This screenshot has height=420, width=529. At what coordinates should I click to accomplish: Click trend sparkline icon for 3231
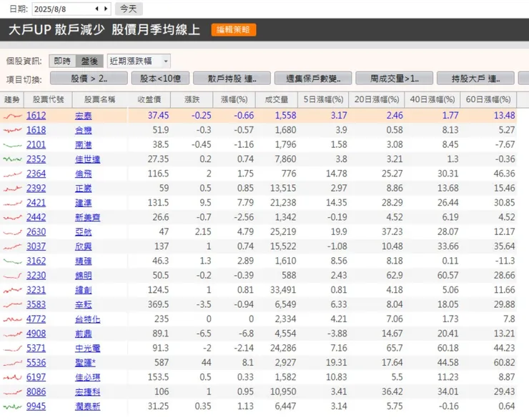[x=12, y=290]
